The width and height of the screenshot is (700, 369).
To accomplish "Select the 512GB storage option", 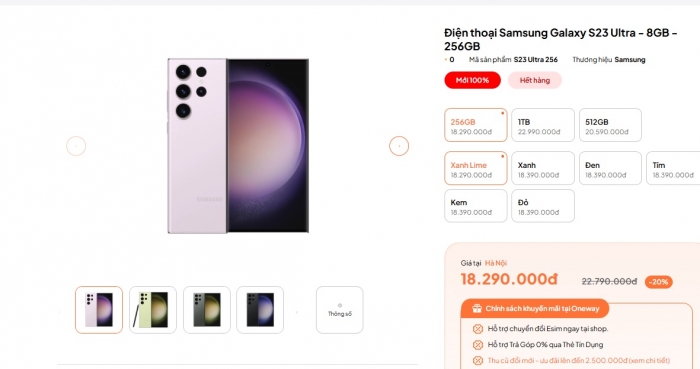I will 610,125.
